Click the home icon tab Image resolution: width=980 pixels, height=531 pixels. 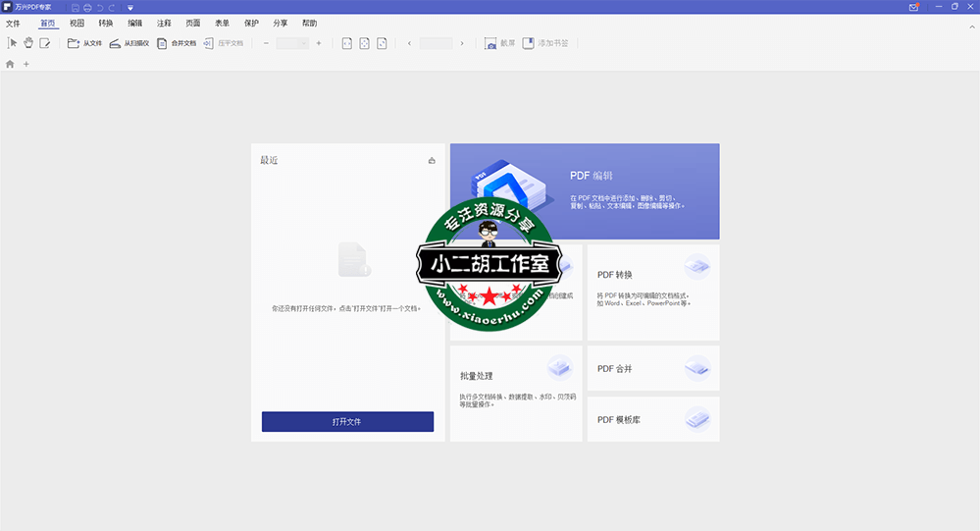point(10,64)
